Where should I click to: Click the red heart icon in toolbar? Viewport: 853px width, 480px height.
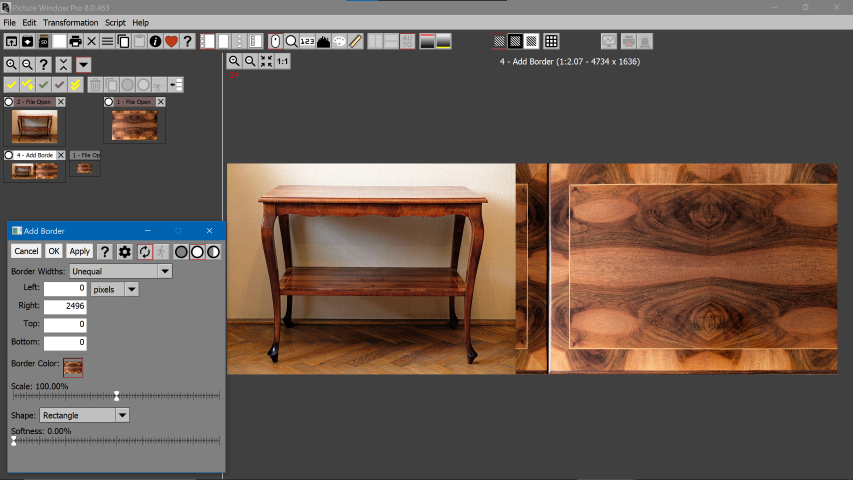(x=171, y=41)
